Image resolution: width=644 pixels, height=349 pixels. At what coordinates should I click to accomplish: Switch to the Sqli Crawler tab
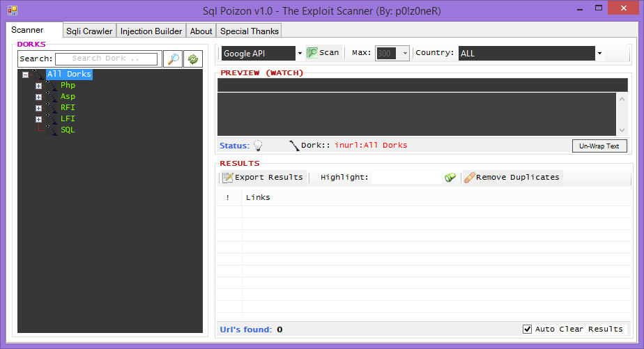[89, 31]
